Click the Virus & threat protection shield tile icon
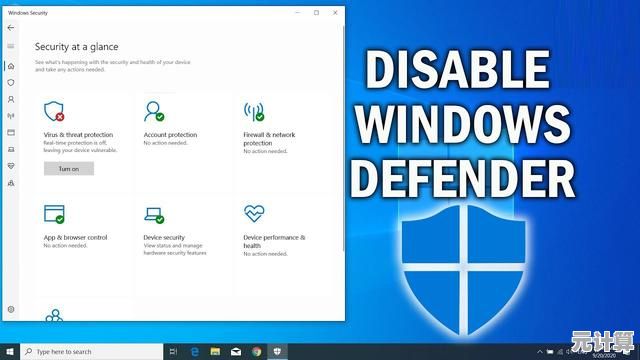The image size is (640, 360). (x=54, y=111)
